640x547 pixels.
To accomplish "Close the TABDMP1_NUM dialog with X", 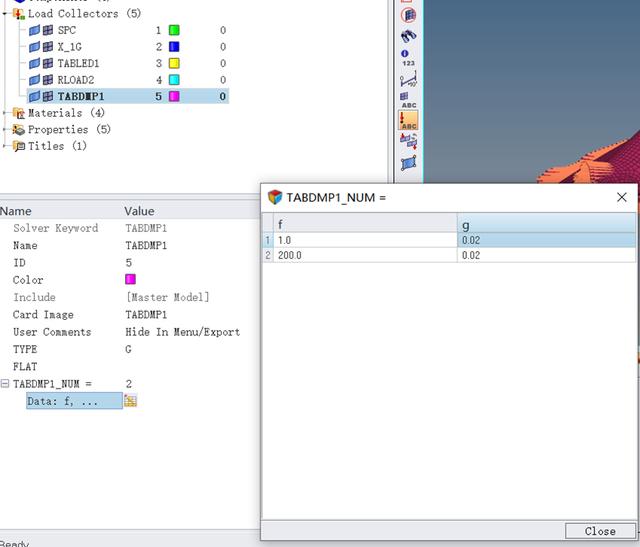I will click(x=622, y=197).
